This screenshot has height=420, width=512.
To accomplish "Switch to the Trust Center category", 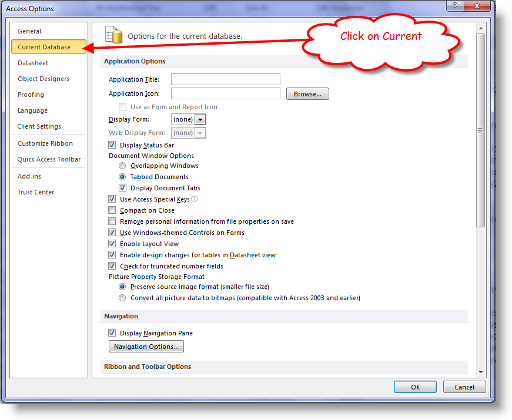I will 36,191.
